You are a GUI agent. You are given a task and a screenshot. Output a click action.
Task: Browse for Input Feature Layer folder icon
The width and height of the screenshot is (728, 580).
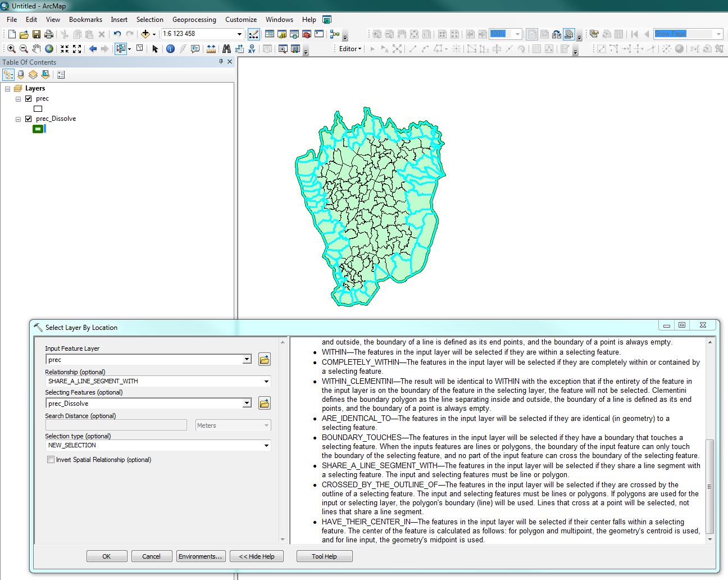point(264,359)
